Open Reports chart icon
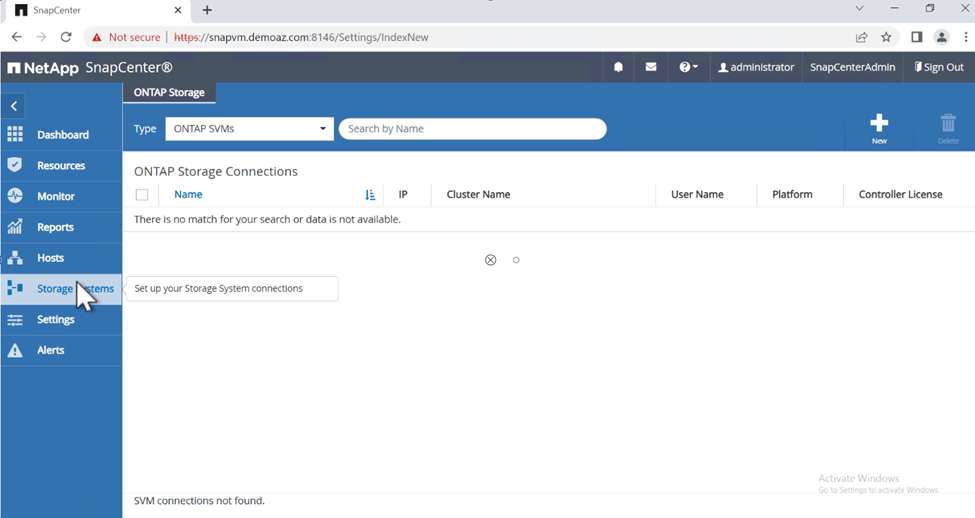 pos(15,227)
